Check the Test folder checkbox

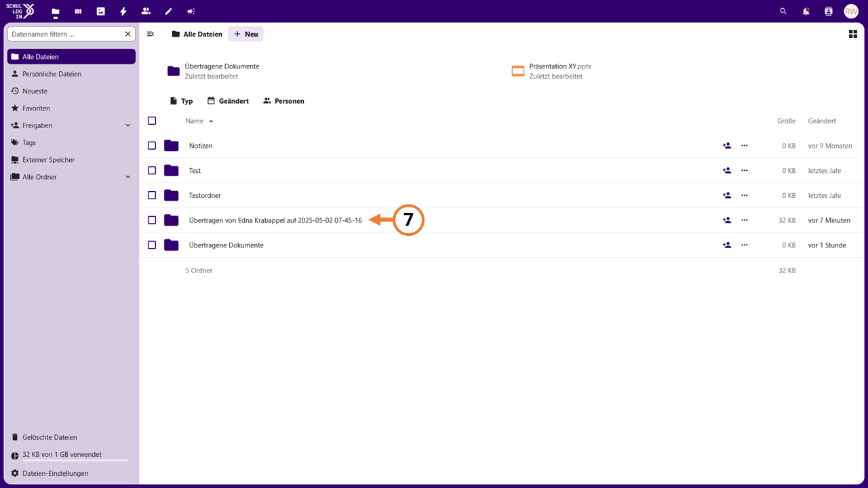(x=152, y=171)
